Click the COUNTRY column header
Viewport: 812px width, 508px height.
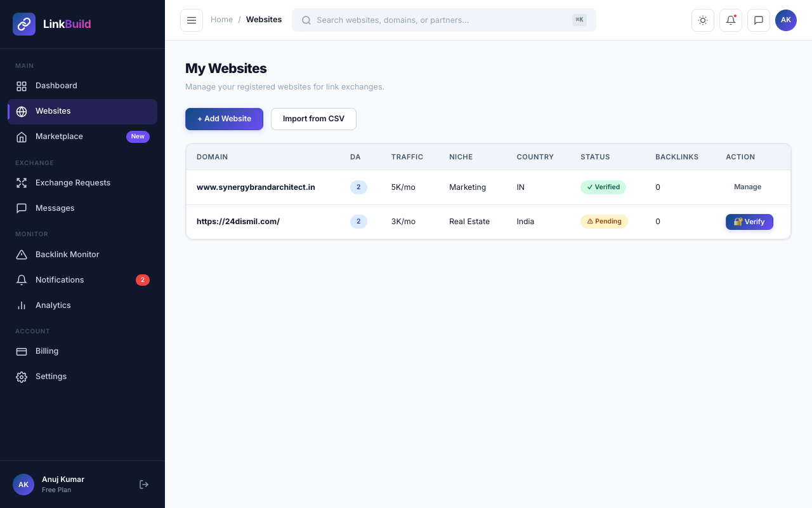535,157
